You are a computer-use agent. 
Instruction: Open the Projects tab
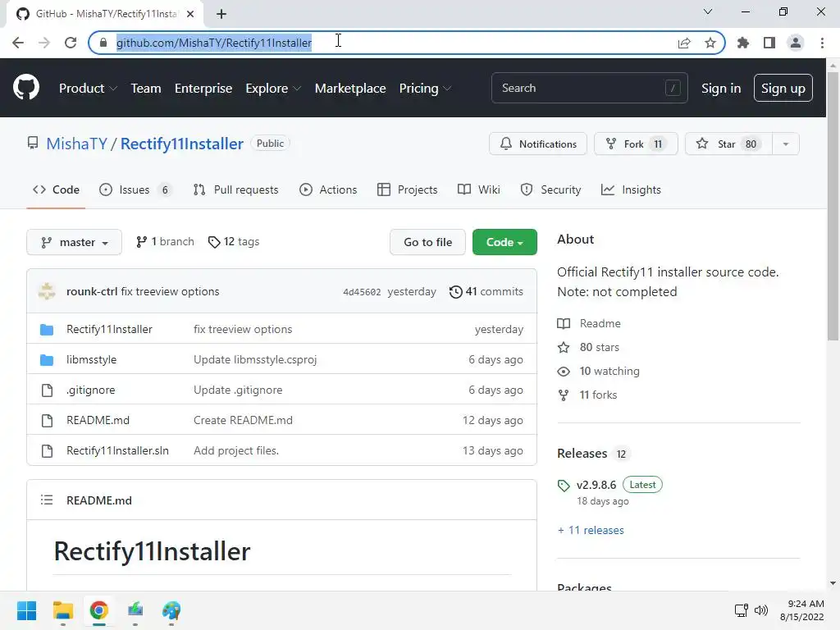[407, 189]
